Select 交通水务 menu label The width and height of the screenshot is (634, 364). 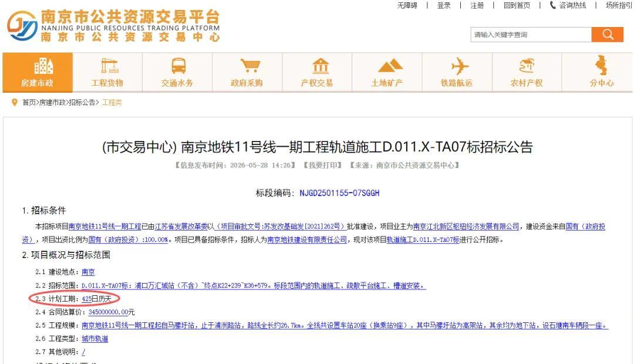[x=177, y=83]
